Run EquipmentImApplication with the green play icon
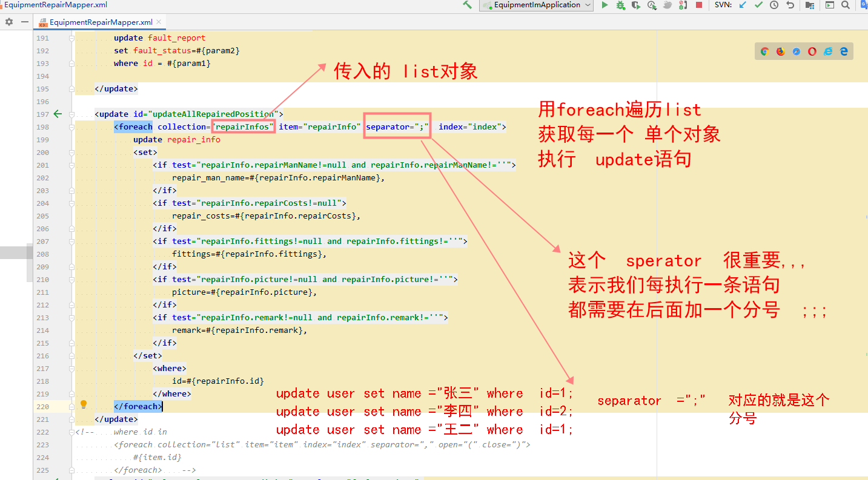 click(x=605, y=5)
